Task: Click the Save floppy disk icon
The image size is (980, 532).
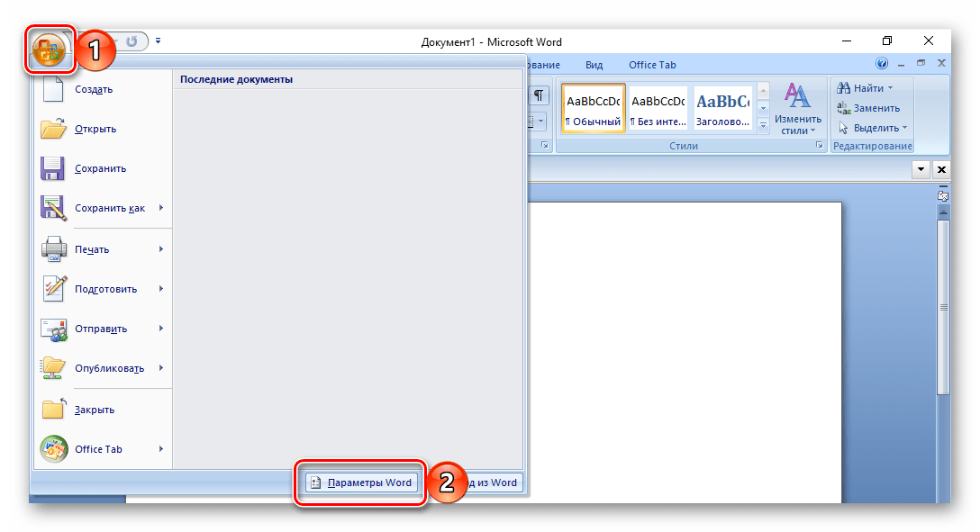Action: tap(53, 168)
